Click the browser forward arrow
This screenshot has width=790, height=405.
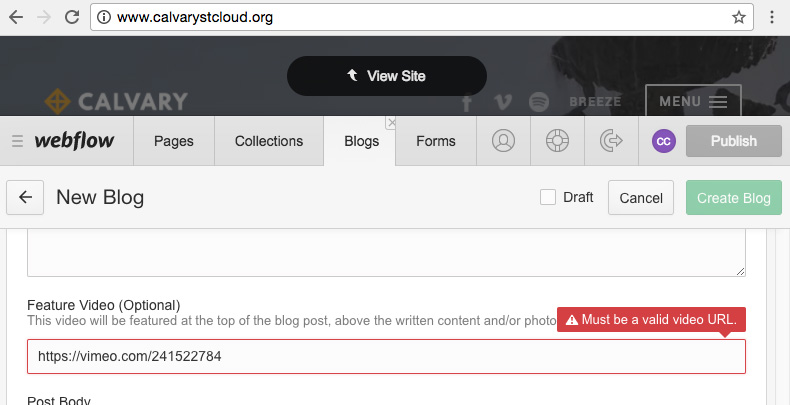44,18
